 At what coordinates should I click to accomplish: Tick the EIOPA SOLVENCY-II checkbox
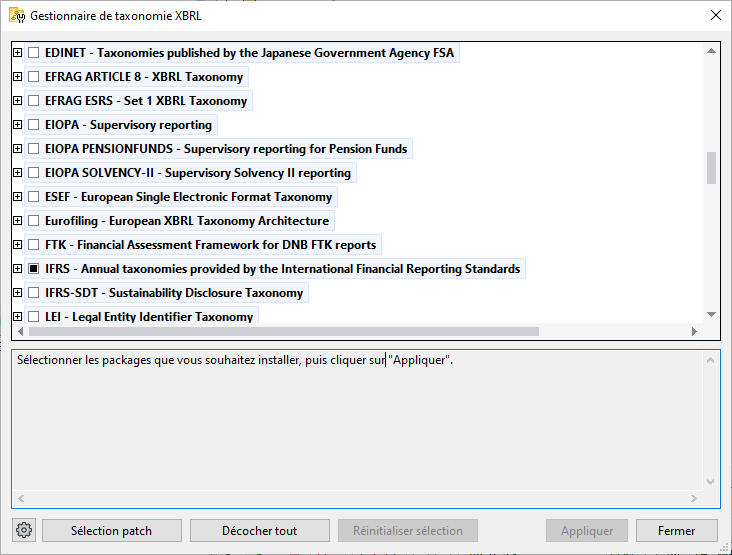34,173
